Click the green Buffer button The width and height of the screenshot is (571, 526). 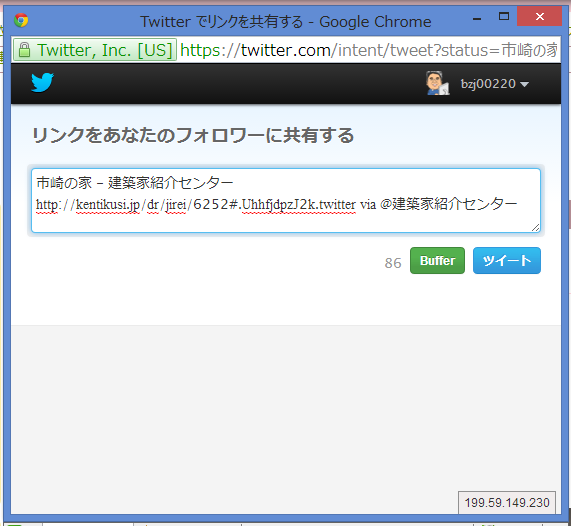coord(437,260)
